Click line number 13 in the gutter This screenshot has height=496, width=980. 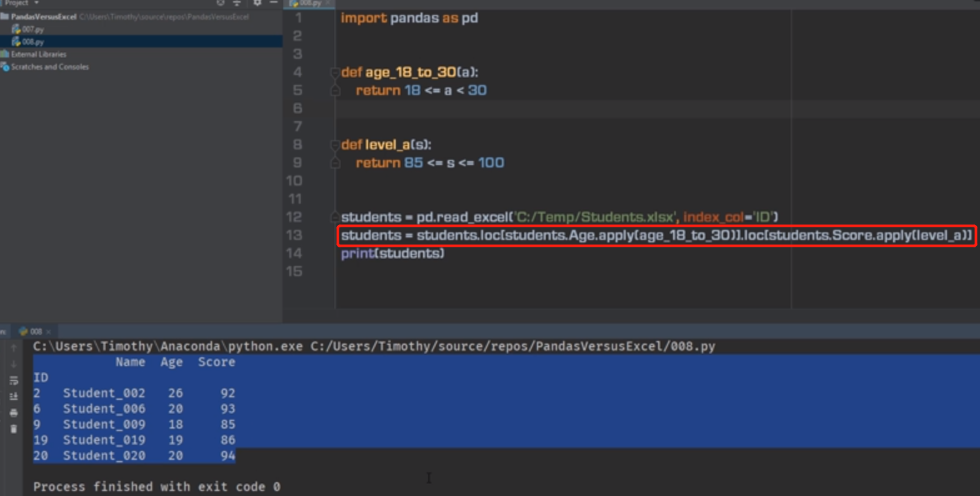point(294,236)
